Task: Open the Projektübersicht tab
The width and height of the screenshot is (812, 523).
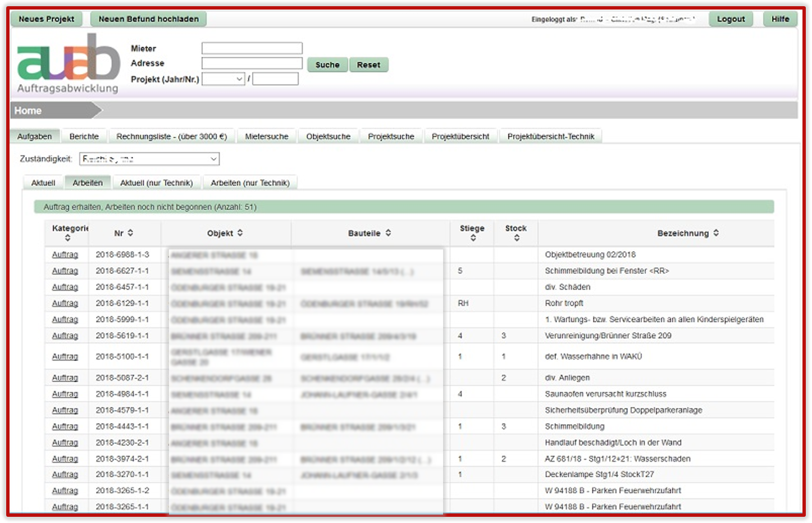Action: [x=460, y=137]
